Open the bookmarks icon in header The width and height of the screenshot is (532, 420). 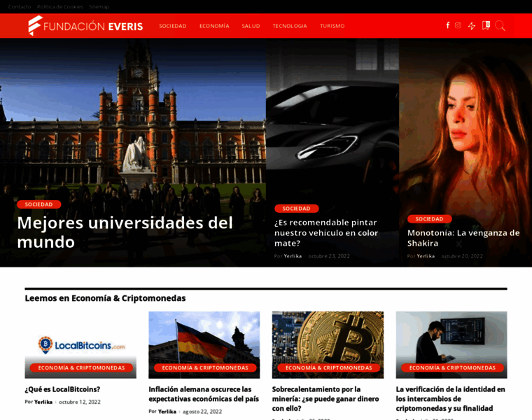486,25
